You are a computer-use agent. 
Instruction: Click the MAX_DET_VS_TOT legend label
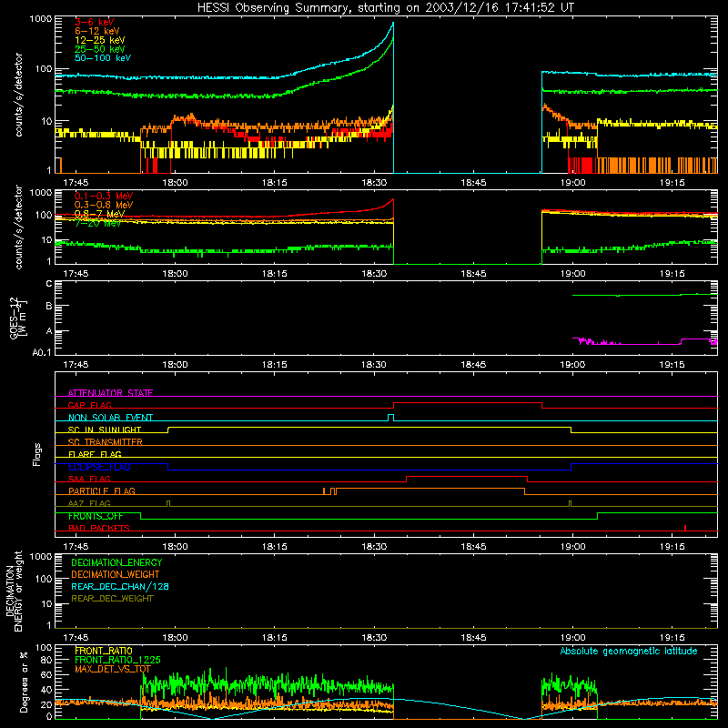pyautogui.click(x=113, y=669)
